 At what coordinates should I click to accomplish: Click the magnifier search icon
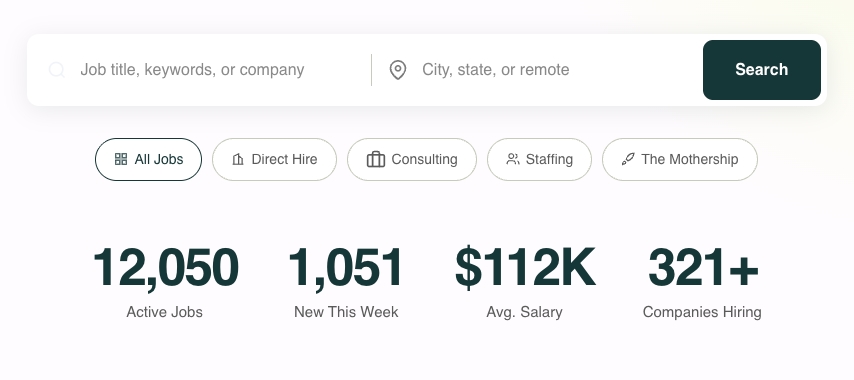click(x=57, y=70)
